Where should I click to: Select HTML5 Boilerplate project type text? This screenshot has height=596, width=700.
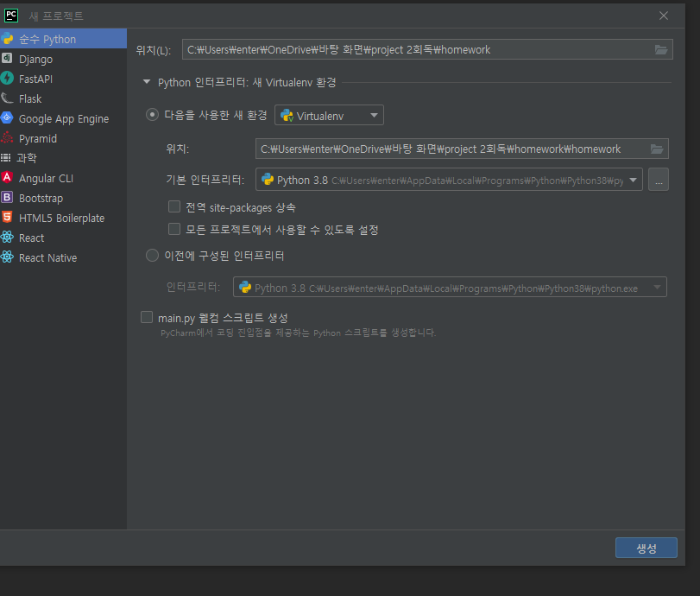pyautogui.click(x=61, y=218)
